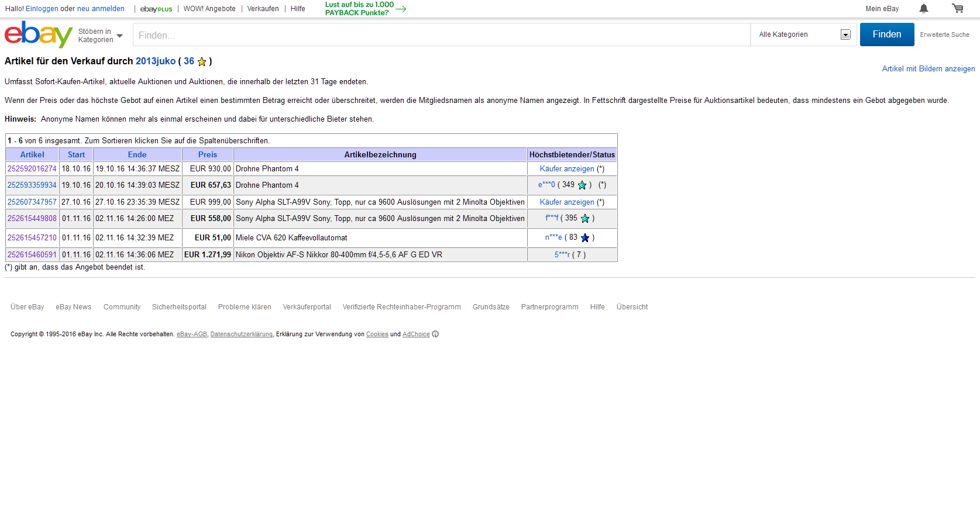The image size is (980, 531).
Task: Click the blue star beside bidder n***e
Action: [x=584, y=238]
